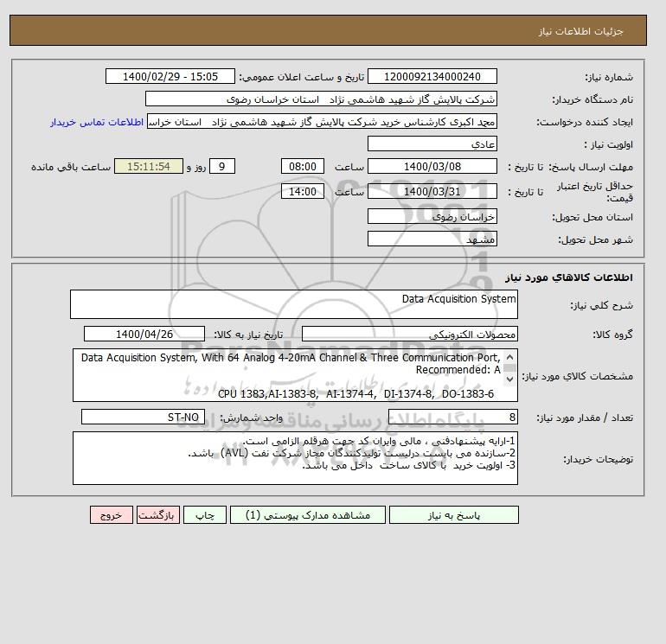666x644 pixels.
Task: Click the پاسخ به نیاز button
Action: [453, 514]
